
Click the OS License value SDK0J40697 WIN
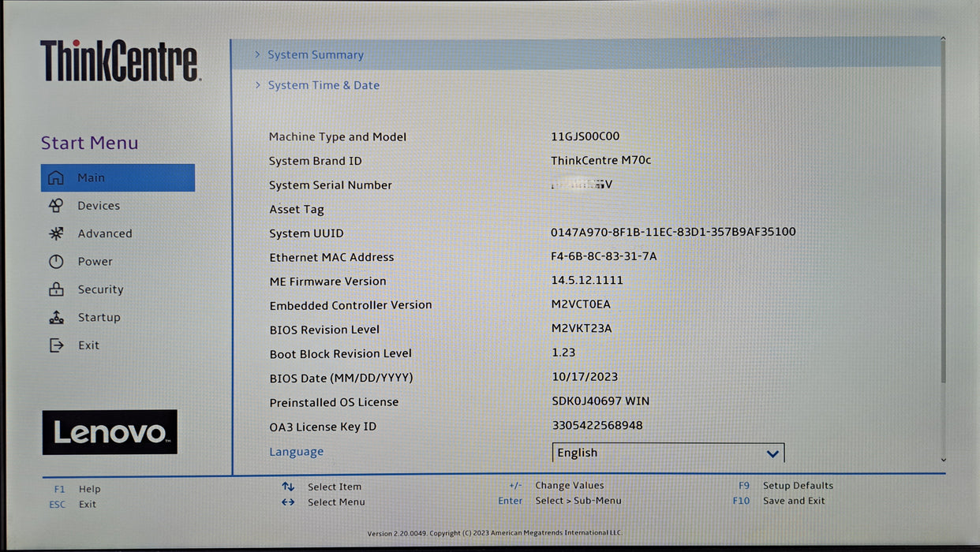coord(601,401)
